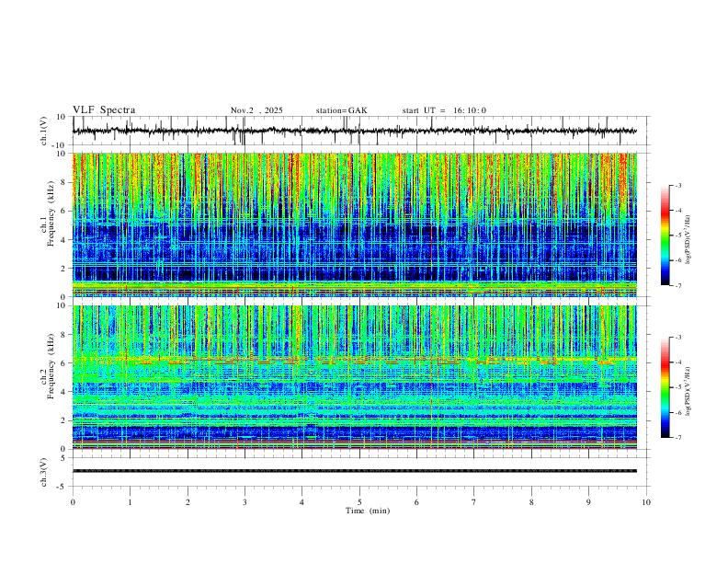Click the time axis tick label "5"
The width and height of the screenshot is (728, 563).
(x=359, y=502)
